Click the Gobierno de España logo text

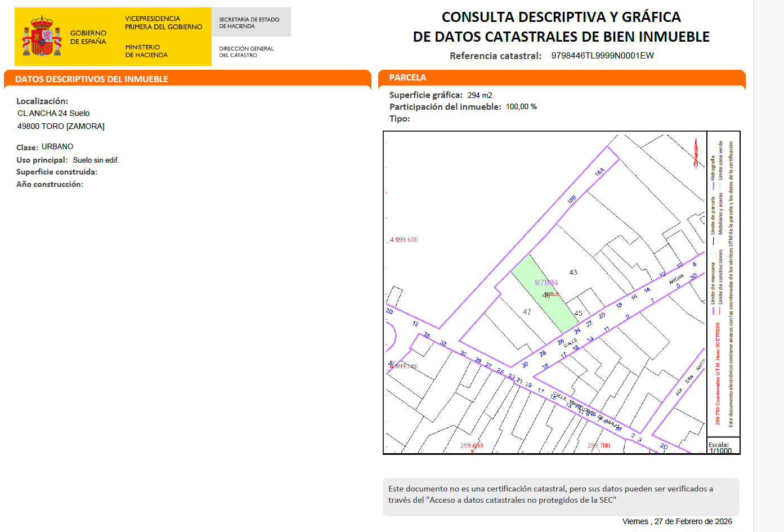click(88, 37)
